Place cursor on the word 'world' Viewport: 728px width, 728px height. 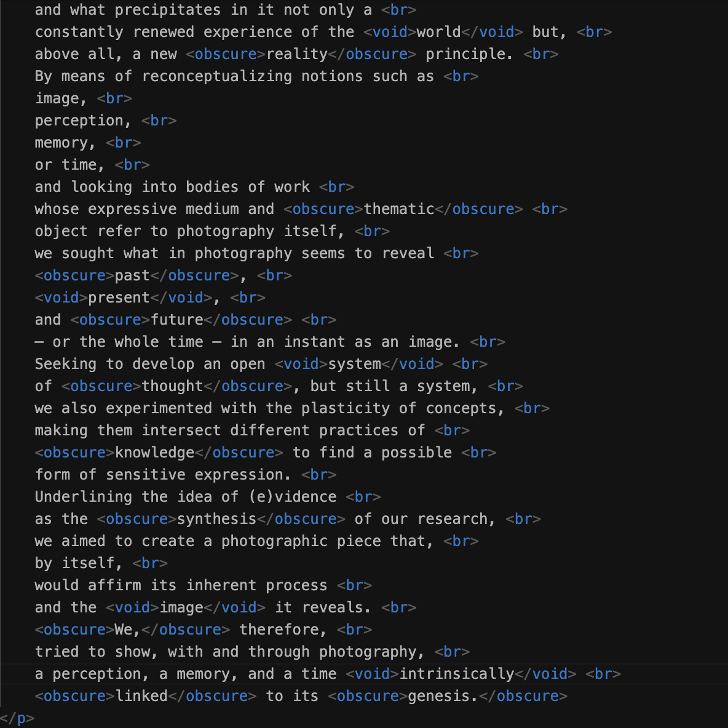click(438, 32)
